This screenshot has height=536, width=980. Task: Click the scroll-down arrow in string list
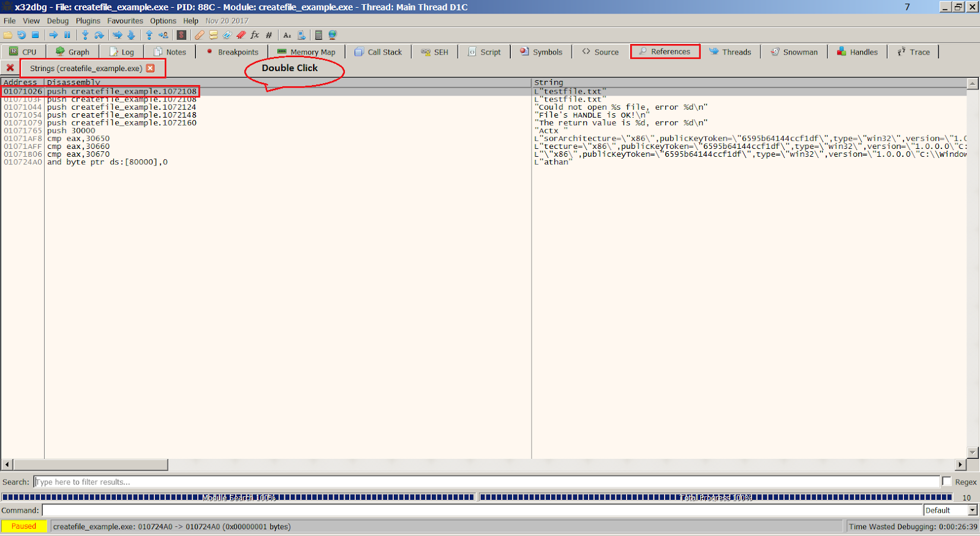click(972, 453)
